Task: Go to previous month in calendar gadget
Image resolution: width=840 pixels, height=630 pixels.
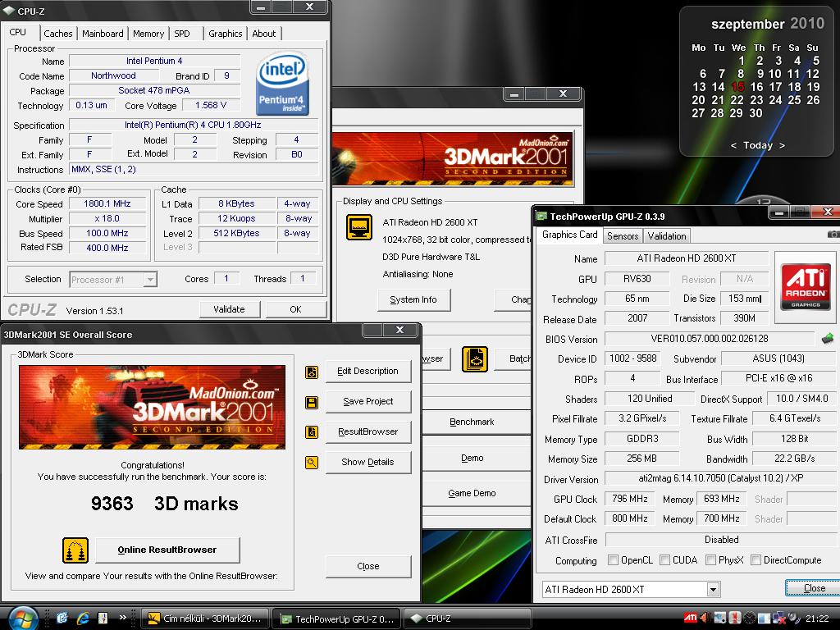Action: 733,146
